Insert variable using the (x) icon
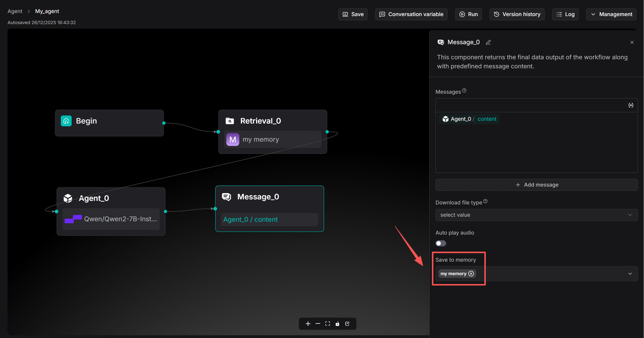644x338 pixels. (630, 105)
